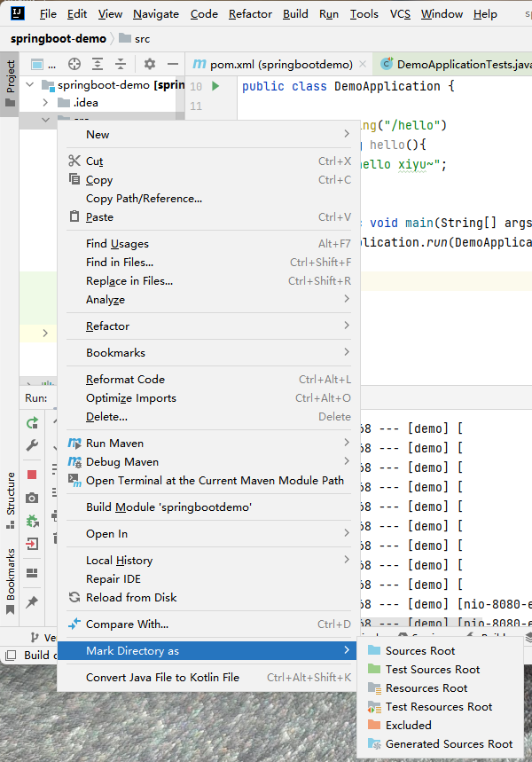Open Project panel settings gear
This screenshot has width=532, height=762.
click(150, 64)
